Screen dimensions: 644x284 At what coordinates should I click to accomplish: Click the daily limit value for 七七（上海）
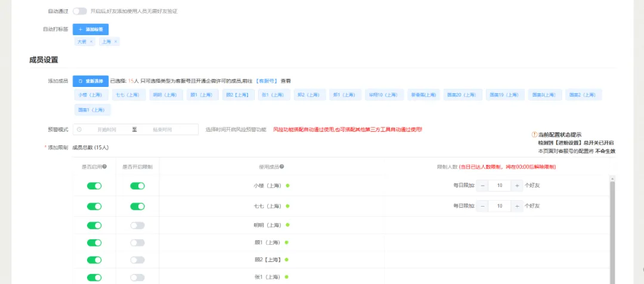click(500, 206)
